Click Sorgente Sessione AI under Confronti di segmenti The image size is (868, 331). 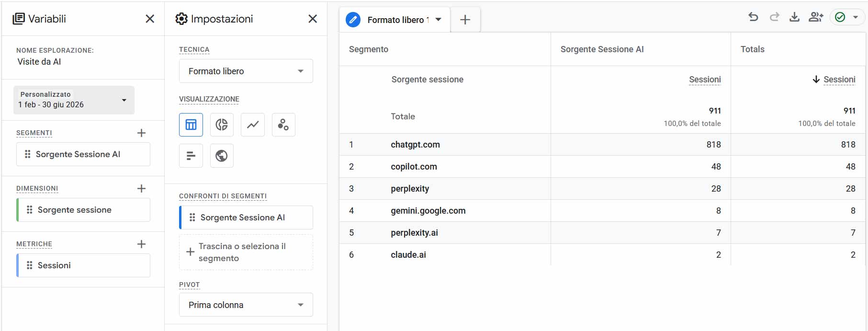tap(246, 217)
